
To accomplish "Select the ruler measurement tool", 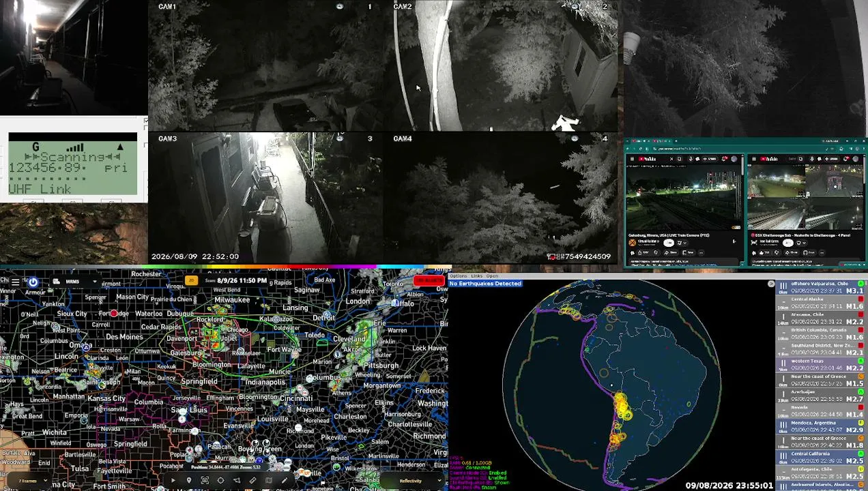I will (252, 481).
